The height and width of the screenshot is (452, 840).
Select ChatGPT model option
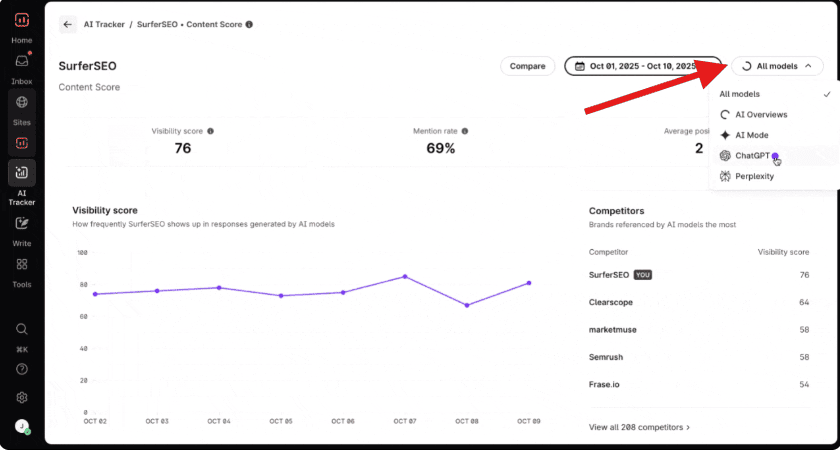coord(774,156)
